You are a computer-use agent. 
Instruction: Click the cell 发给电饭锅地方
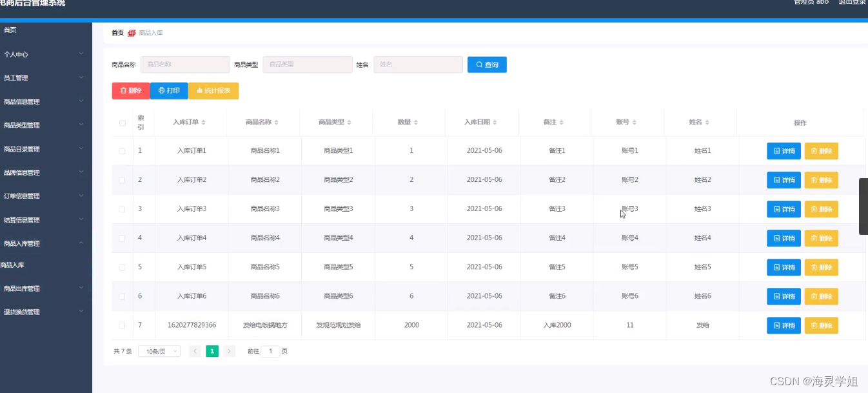[265, 325]
